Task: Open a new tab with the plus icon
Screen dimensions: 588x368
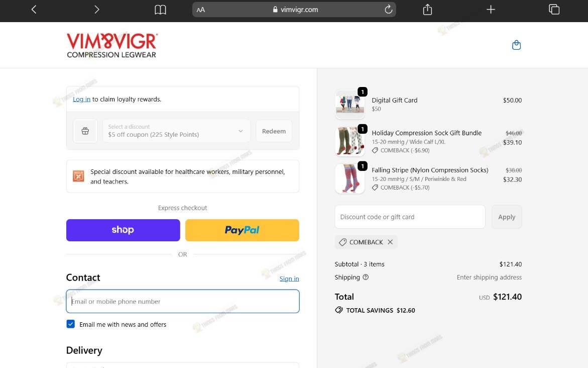Action: tap(491, 10)
